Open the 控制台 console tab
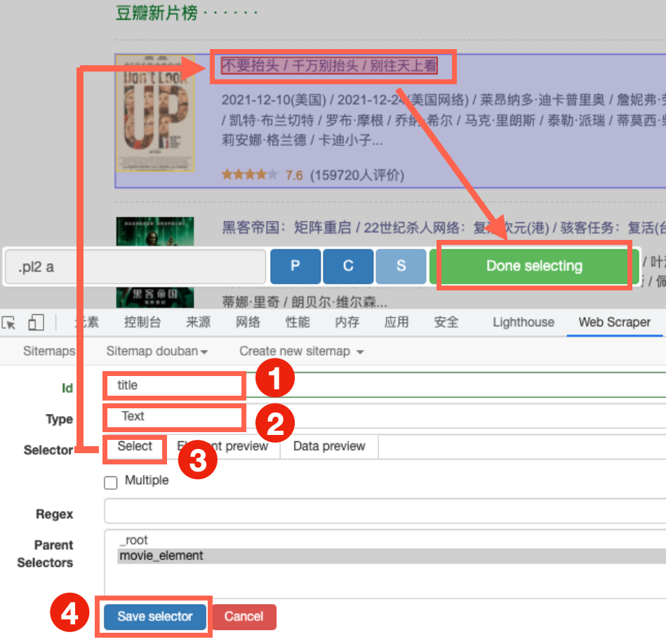 pos(142,322)
